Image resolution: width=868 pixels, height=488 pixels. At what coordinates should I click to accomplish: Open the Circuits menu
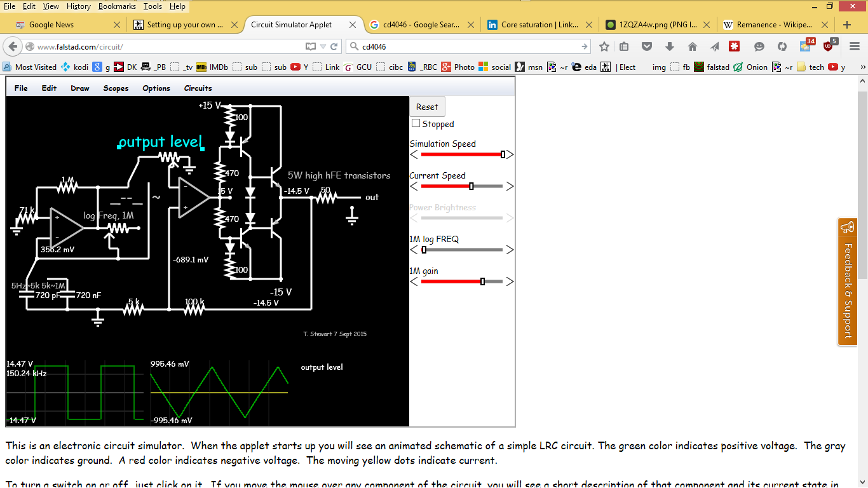coord(198,88)
